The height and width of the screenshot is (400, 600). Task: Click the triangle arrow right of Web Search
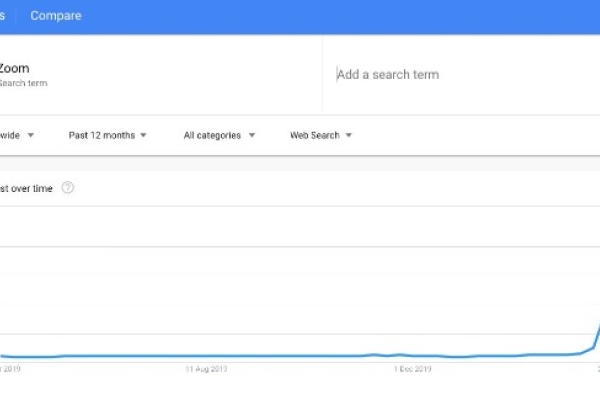[x=348, y=135]
